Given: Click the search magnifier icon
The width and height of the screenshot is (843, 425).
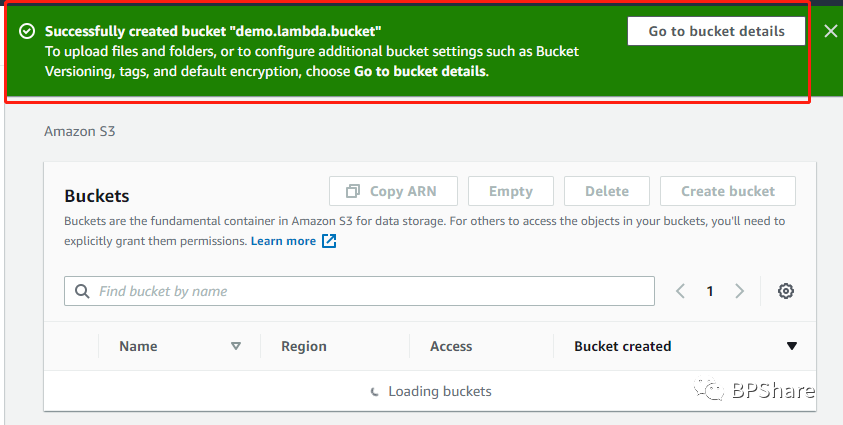Looking at the screenshot, I should click(x=81, y=291).
